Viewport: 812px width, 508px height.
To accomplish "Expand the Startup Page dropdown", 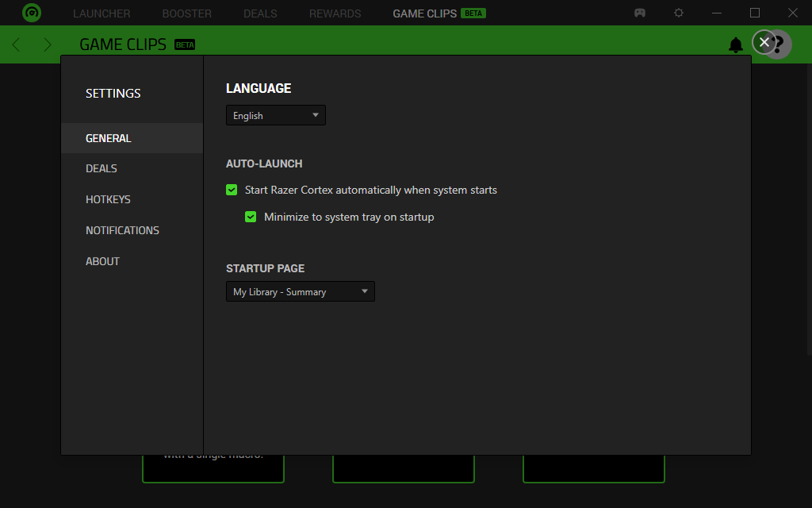I will pyautogui.click(x=300, y=292).
